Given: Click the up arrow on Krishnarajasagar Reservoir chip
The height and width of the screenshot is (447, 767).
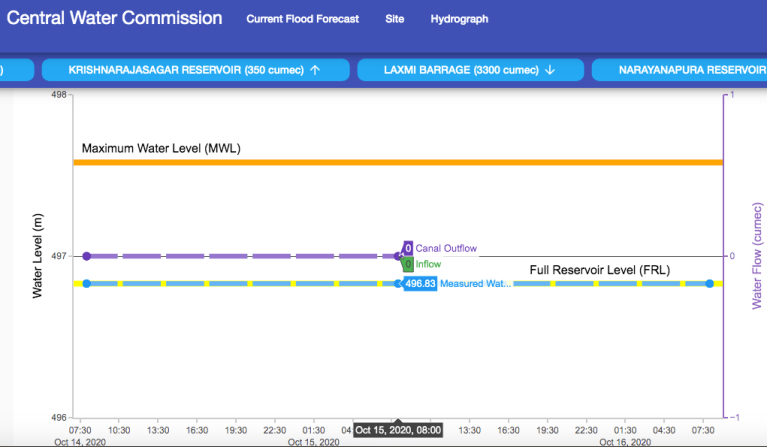Looking at the screenshot, I should click(315, 70).
